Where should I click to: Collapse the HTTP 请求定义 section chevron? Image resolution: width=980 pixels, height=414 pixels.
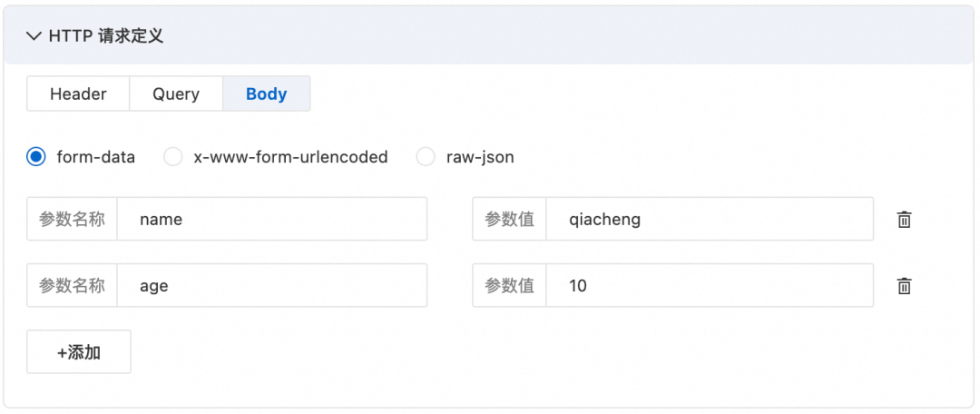(34, 36)
